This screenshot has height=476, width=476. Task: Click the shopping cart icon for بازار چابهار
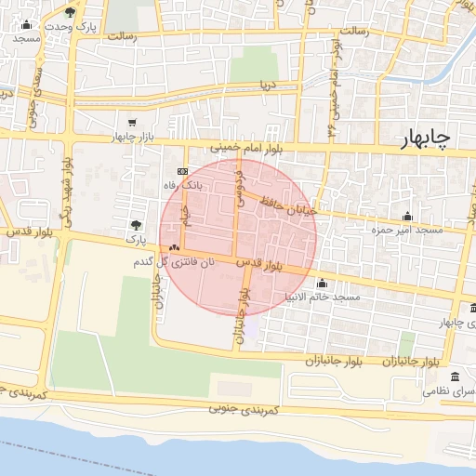click(132, 123)
